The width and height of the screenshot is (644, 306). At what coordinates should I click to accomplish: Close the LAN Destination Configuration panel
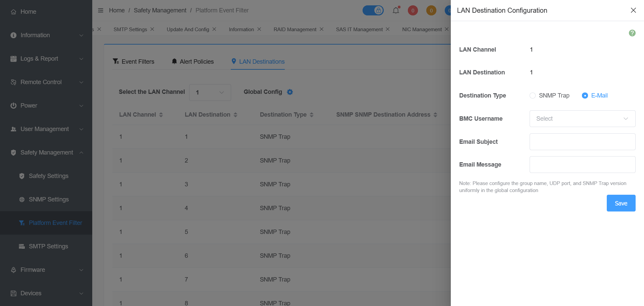[633, 10]
